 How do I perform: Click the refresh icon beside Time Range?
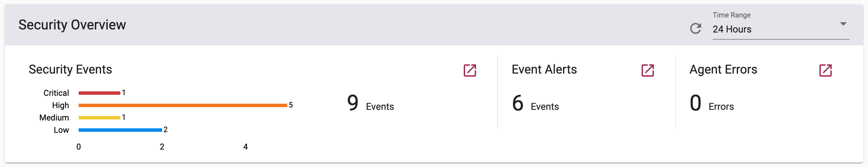pyautogui.click(x=696, y=28)
